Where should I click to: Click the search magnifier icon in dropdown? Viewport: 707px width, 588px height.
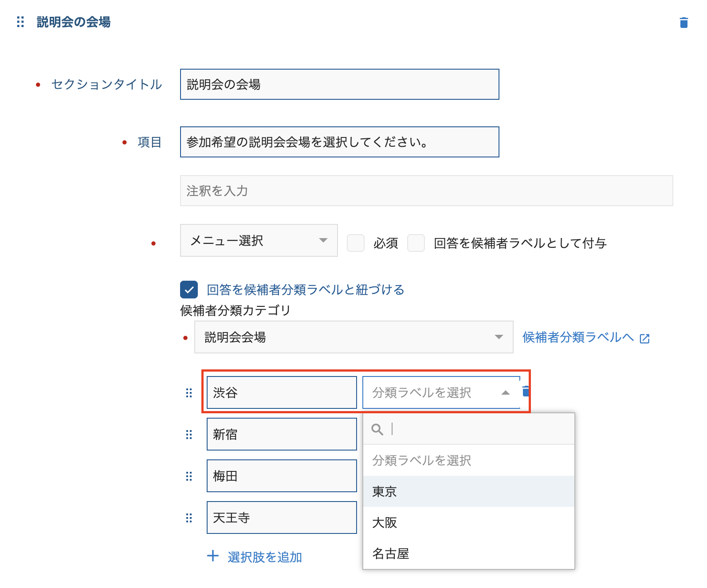[377, 429]
